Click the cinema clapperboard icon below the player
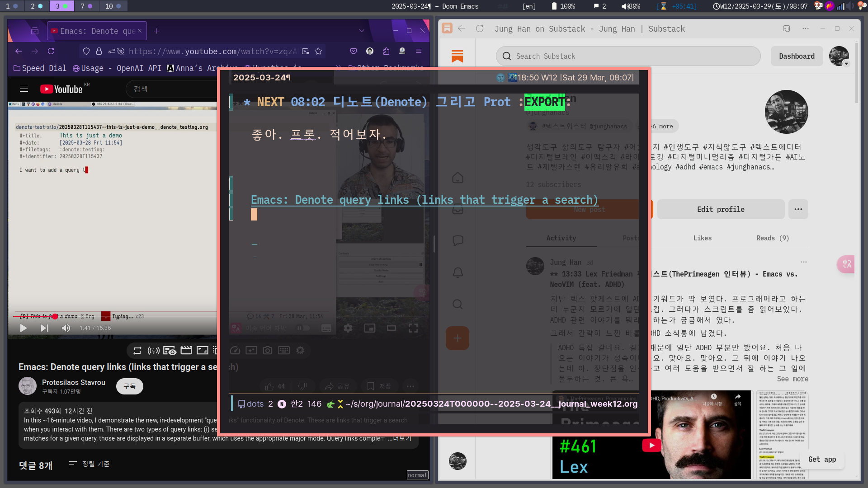This screenshot has height=488, width=868. click(x=186, y=350)
